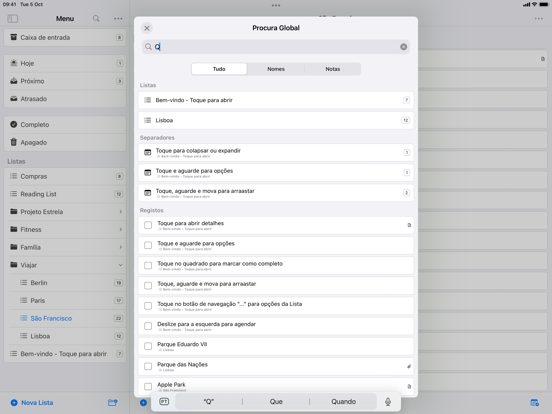Click note icon on Apple Park row
The width and height of the screenshot is (552, 414).
click(x=409, y=386)
